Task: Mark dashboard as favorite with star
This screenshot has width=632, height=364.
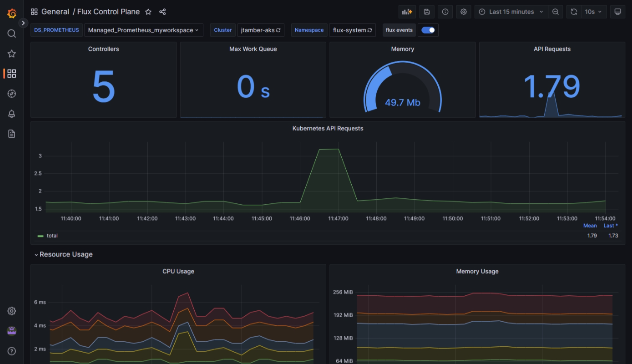Action: (148, 12)
